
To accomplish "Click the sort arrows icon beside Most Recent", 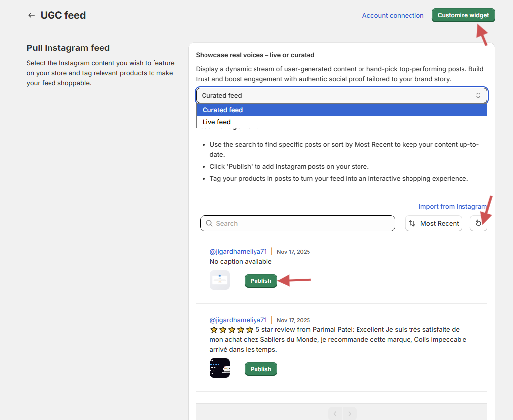I will coord(412,223).
